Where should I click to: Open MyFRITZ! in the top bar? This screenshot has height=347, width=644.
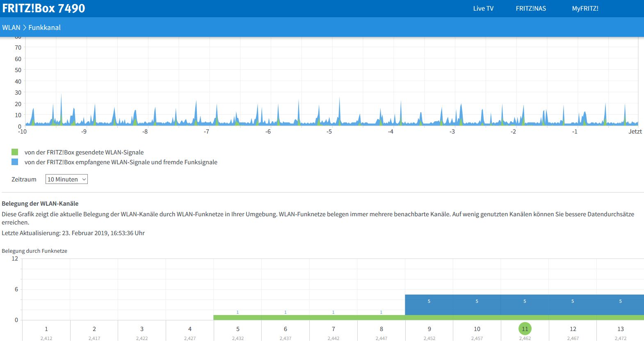[x=585, y=8]
